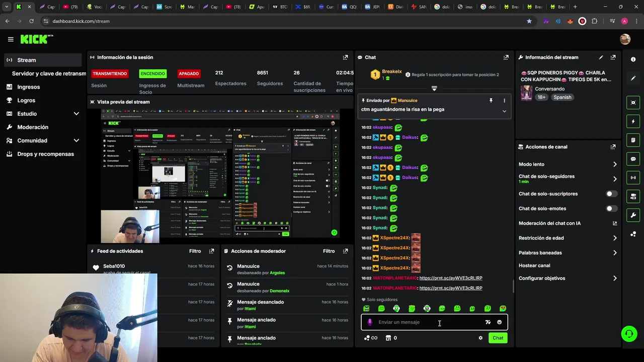Pop out the Acciones de moderador panel

click(x=345, y=251)
